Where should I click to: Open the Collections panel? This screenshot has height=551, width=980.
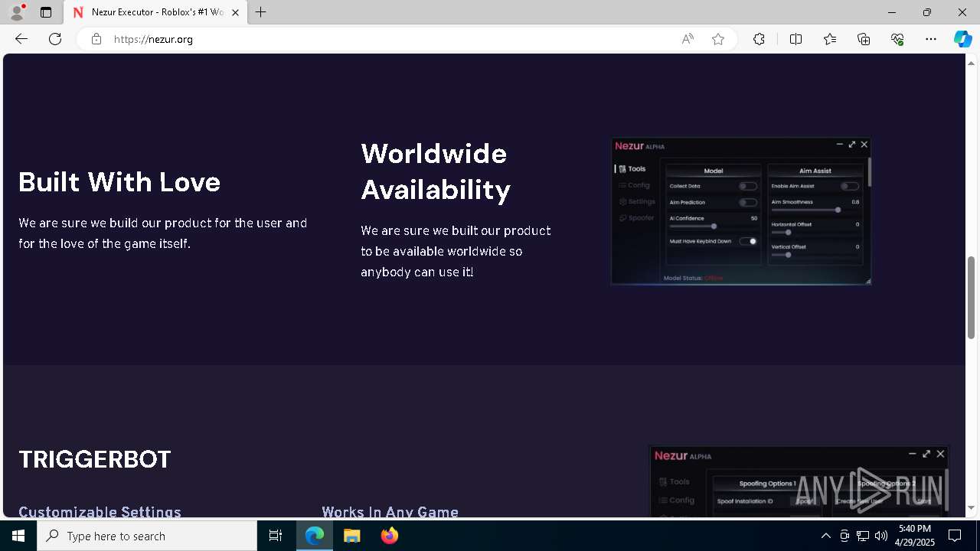(864, 39)
